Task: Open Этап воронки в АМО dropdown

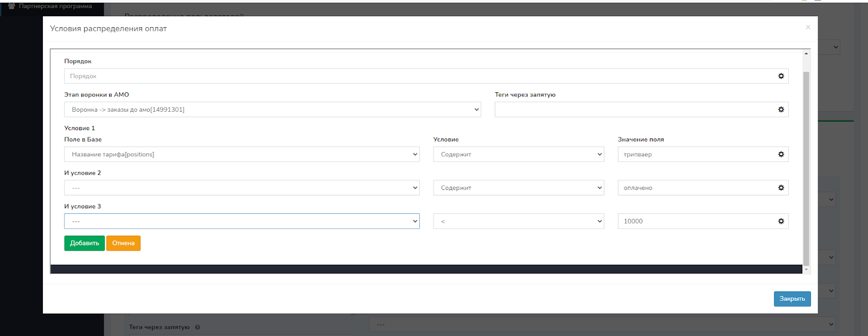Action: pyautogui.click(x=272, y=110)
